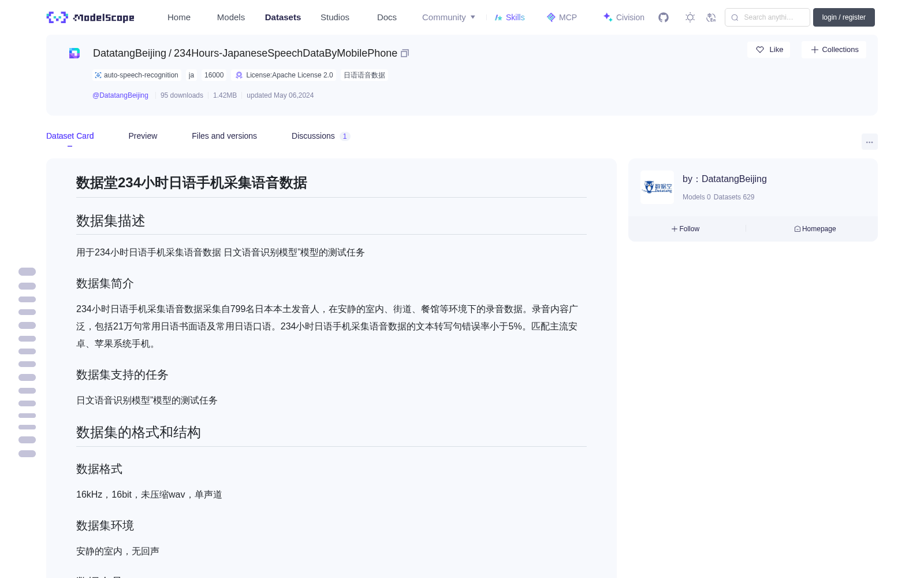Image resolution: width=924 pixels, height=578 pixels.
Task: Click the search magnifier icon
Action: click(735, 17)
